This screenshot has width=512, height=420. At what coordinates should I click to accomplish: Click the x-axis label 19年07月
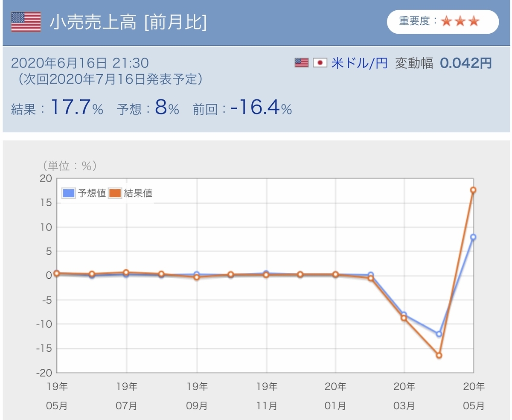tap(126, 396)
